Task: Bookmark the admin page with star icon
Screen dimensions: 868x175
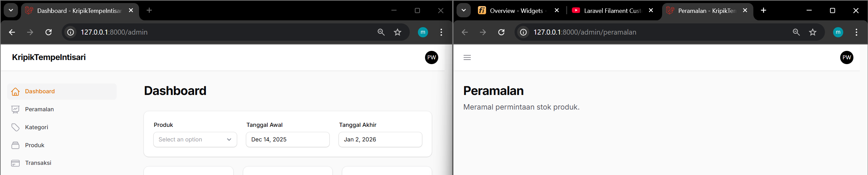Action: [398, 32]
